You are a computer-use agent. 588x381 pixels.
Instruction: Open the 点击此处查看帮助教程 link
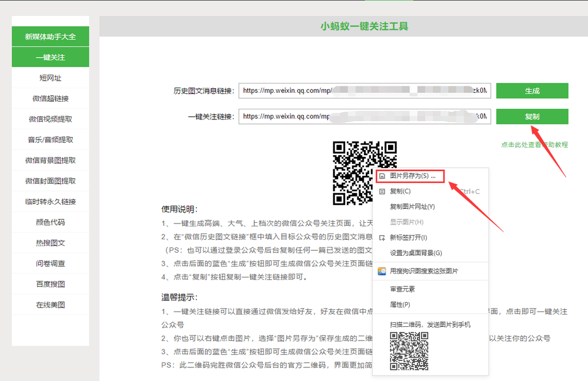pyautogui.click(x=534, y=145)
